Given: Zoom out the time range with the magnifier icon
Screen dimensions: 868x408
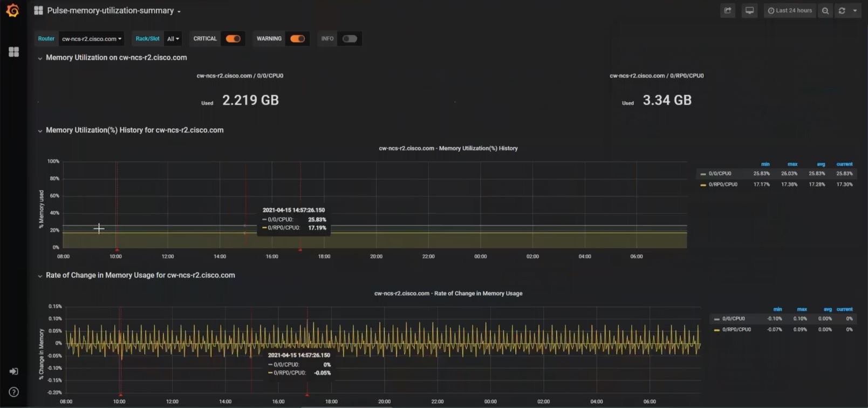Looking at the screenshot, I should (x=825, y=10).
